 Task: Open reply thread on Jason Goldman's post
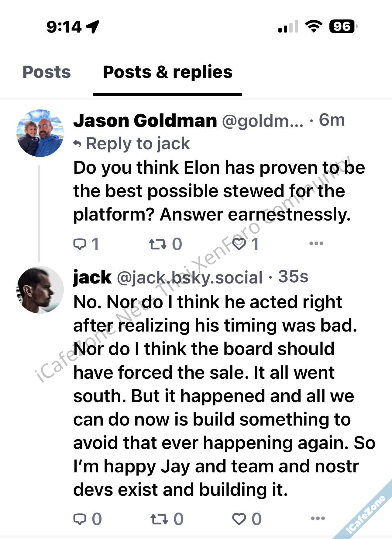coord(80,244)
